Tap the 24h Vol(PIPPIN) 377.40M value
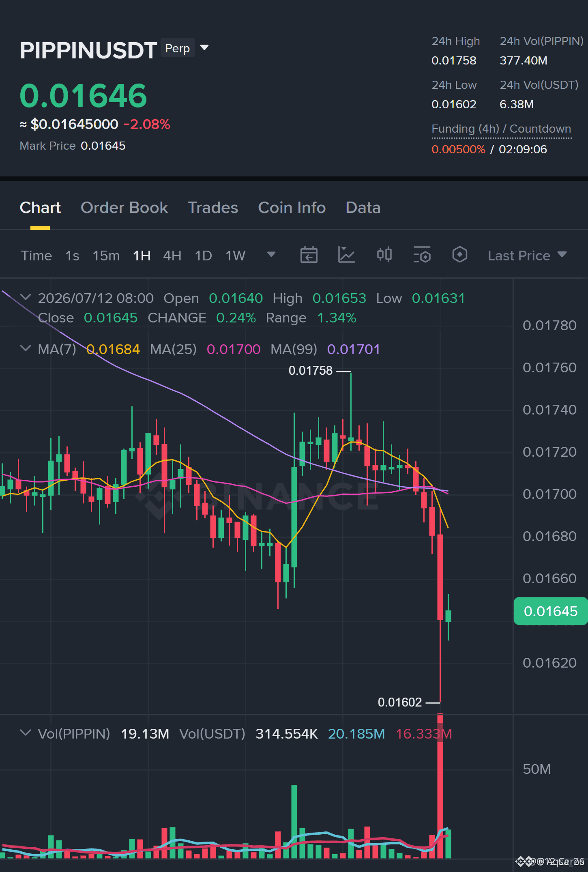Viewport: 588px width, 872px height. [524, 60]
